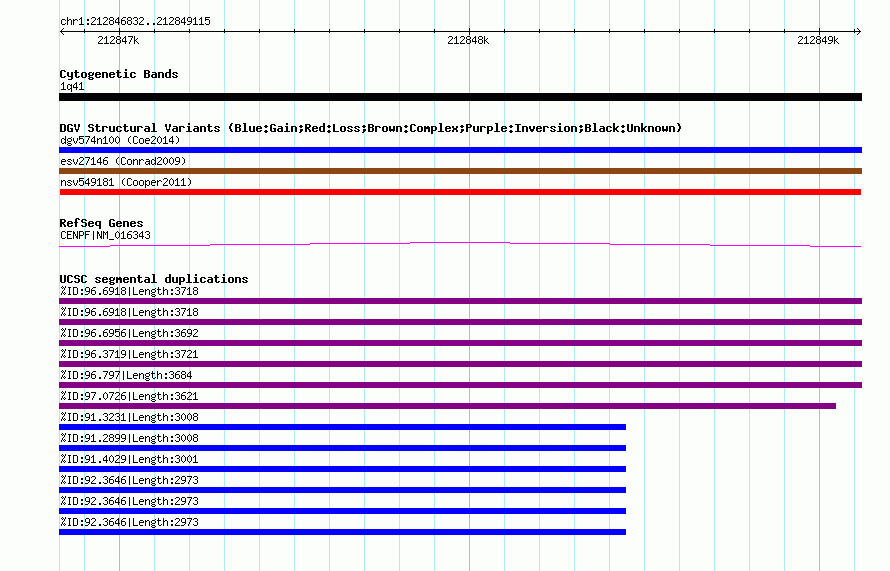Select the red loss bar for nsv549181
890x571 pixels.
point(460,192)
